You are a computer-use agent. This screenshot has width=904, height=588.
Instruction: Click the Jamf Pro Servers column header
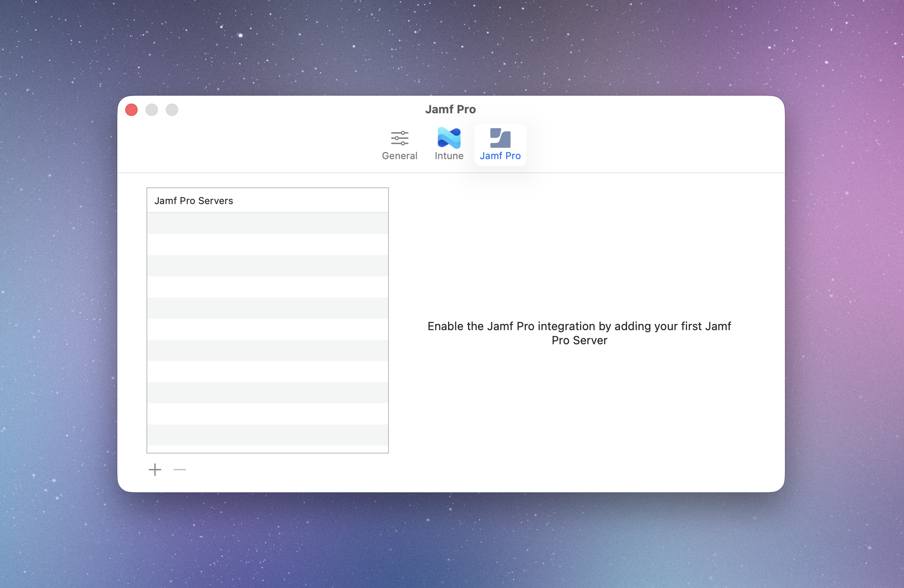pyautogui.click(x=267, y=201)
